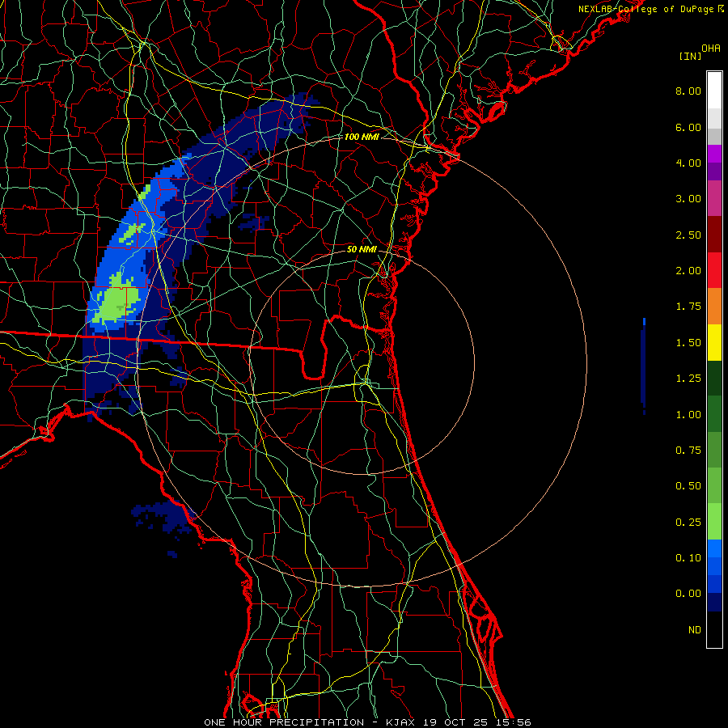Image resolution: width=728 pixels, height=728 pixels.
Task: Click the 2.50 legend value
Action: [x=688, y=235]
